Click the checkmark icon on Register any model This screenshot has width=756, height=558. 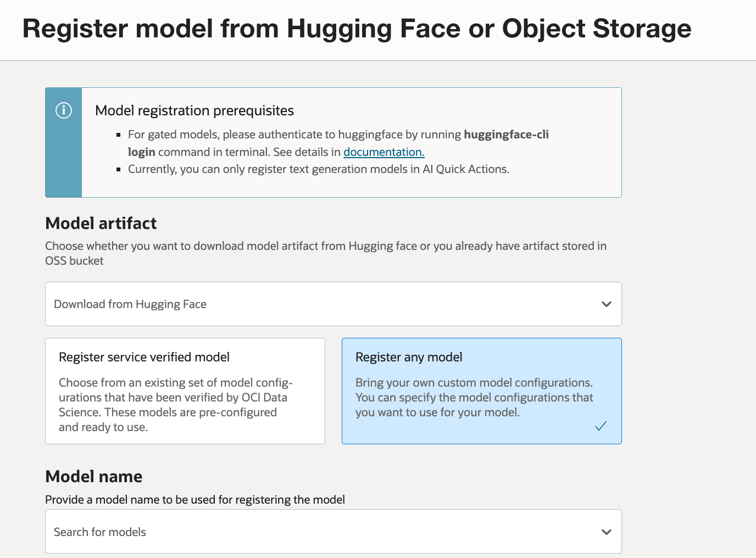coord(601,426)
